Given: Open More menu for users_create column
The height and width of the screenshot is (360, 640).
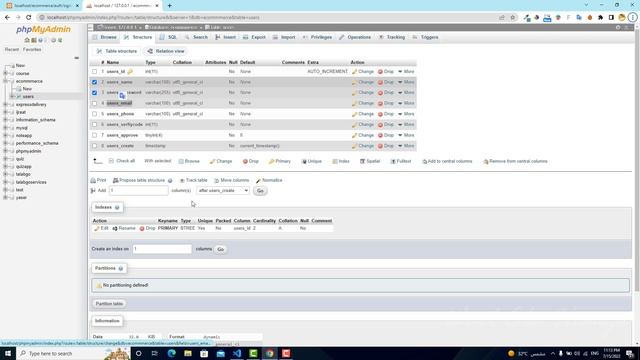Looking at the screenshot, I should point(406,146).
